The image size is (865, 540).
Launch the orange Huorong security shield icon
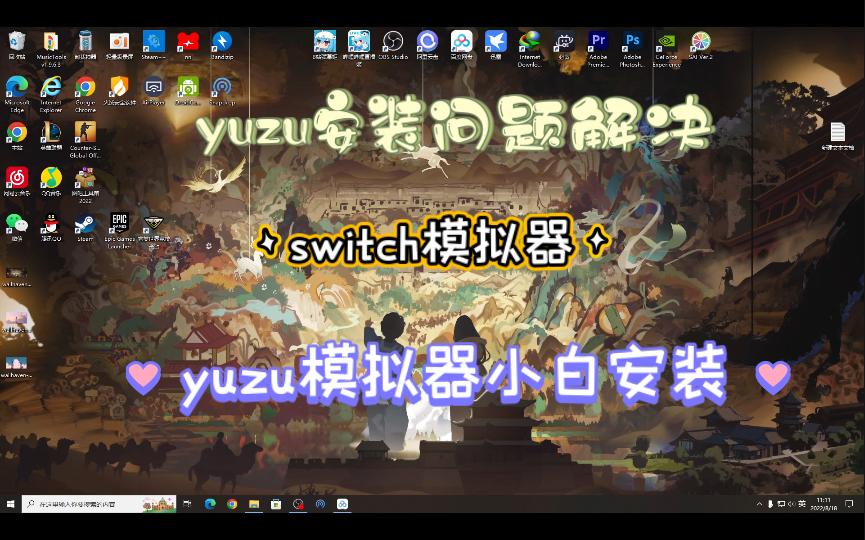[119, 87]
